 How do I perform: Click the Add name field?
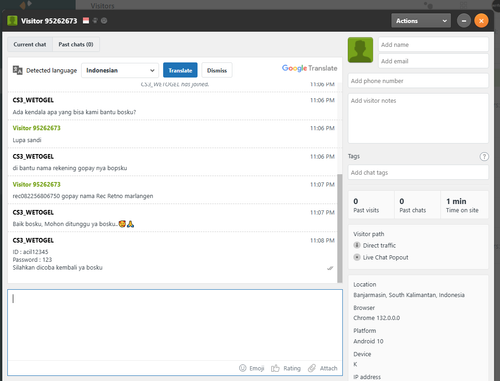pyautogui.click(x=433, y=45)
